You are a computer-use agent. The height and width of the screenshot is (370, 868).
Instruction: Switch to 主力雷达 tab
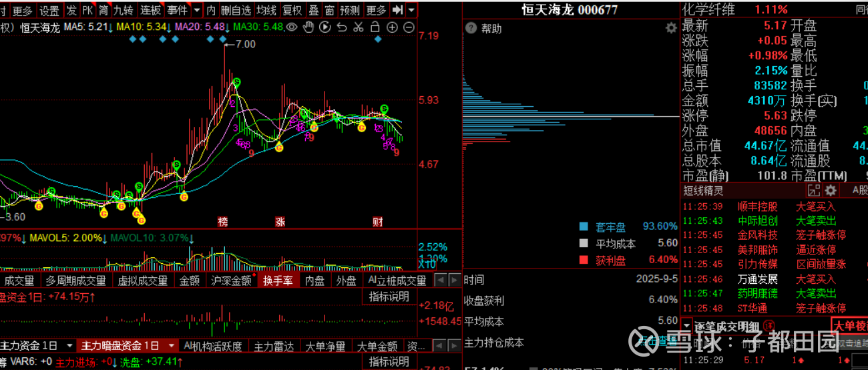274,345
